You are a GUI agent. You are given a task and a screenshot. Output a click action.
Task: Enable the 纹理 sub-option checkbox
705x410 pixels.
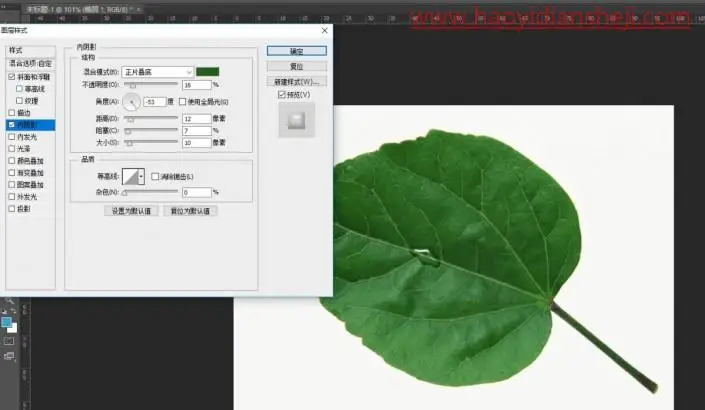[x=19, y=101]
